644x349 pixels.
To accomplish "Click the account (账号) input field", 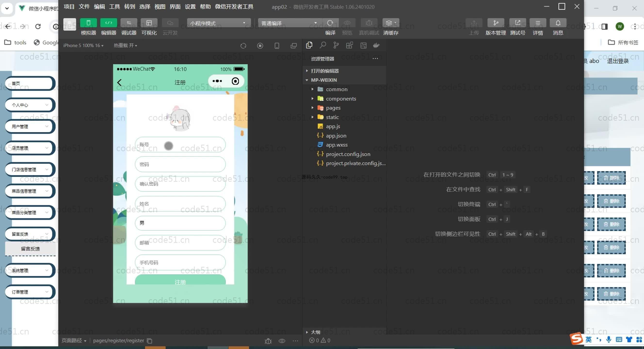I will click(x=180, y=144).
